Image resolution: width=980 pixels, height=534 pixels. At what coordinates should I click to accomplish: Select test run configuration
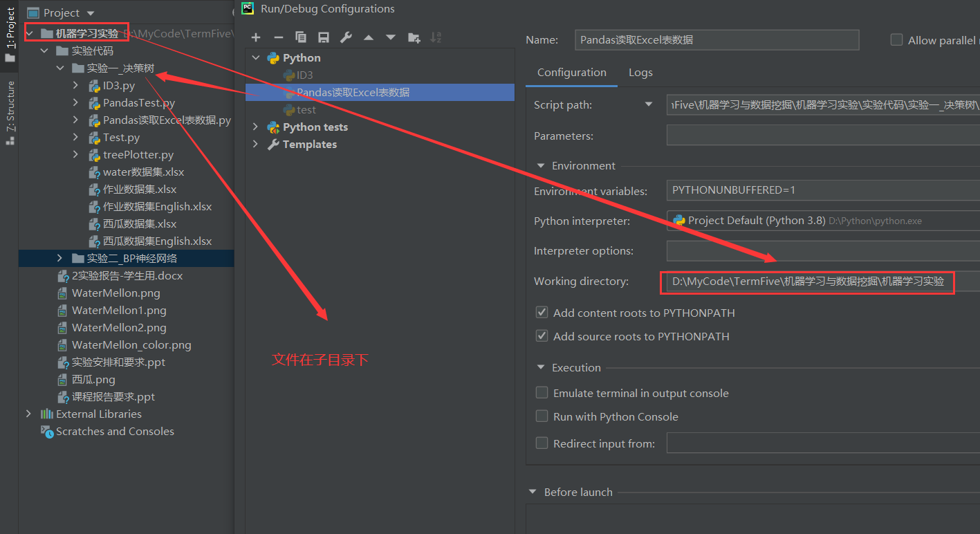(x=306, y=109)
